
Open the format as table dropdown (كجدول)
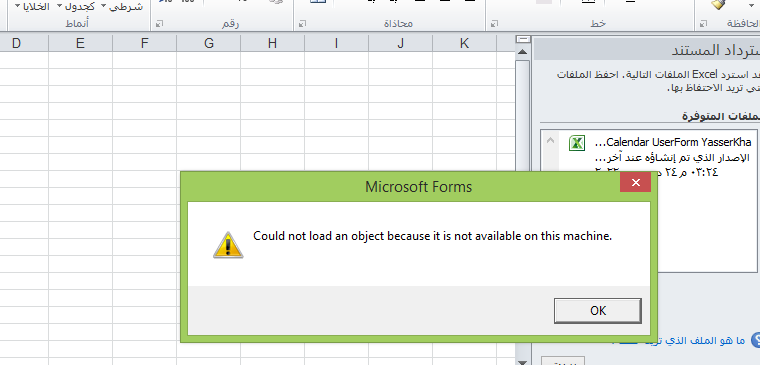[x=76, y=7]
